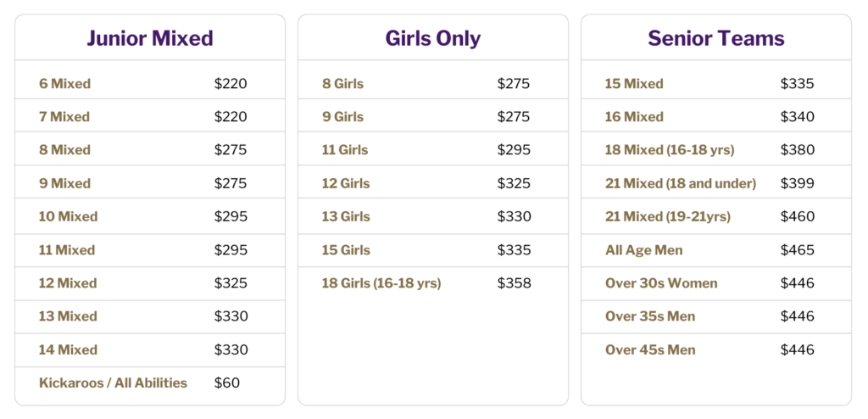Click the Senior Teams heading
This screenshot has width=868, height=419.
(x=715, y=38)
